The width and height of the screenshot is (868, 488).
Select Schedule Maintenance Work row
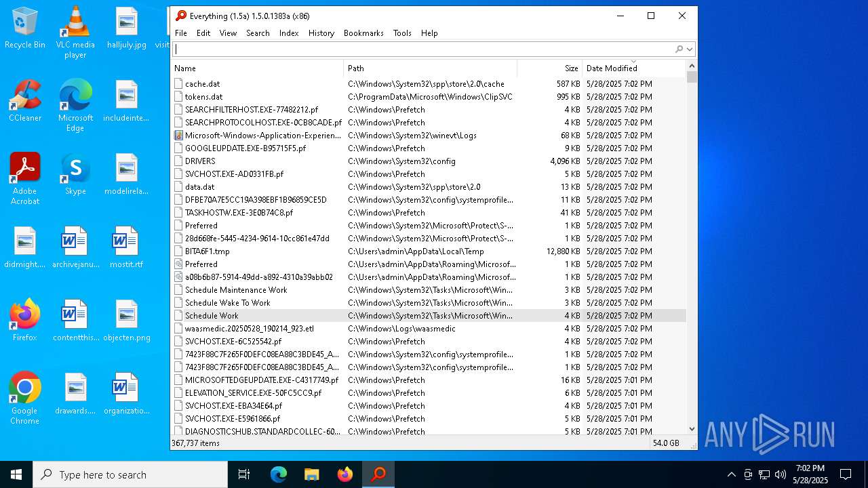[x=429, y=290]
